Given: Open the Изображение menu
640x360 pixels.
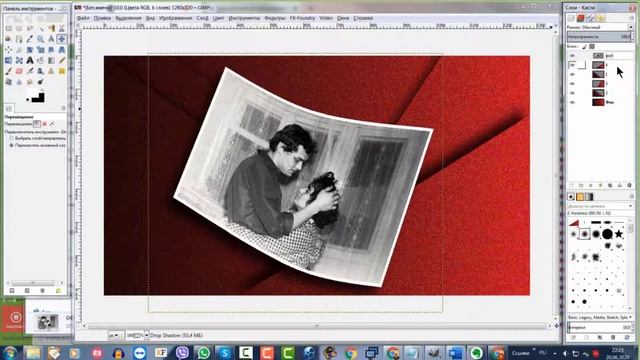Looking at the screenshot, I should coord(176,18).
